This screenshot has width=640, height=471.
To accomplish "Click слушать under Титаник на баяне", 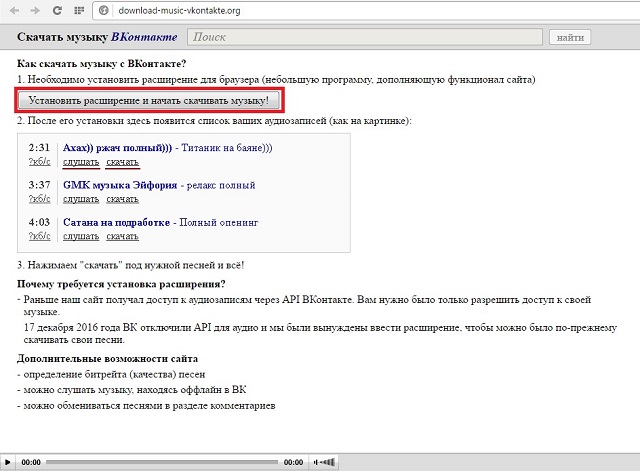I will [81, 162].
